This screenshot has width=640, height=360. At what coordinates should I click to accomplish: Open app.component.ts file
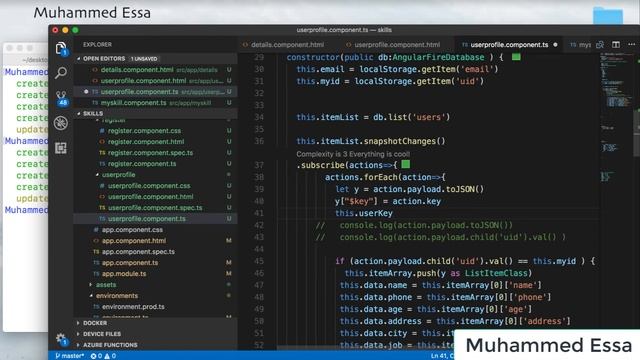155,263
